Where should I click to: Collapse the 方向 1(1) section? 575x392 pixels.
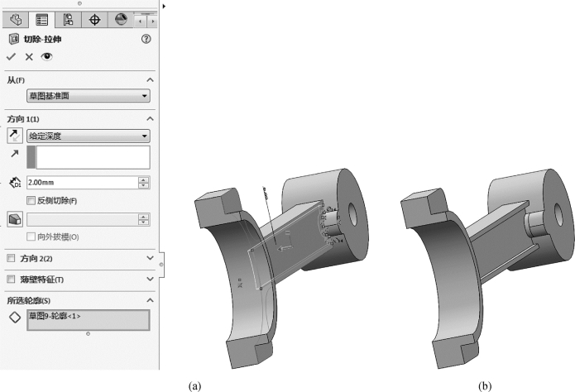pos(150,118)
